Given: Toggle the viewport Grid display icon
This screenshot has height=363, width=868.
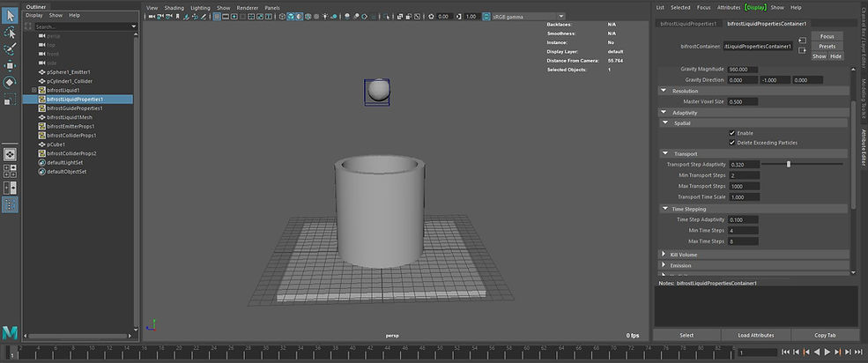Looking at the screenshot, I should click(217, 17).
